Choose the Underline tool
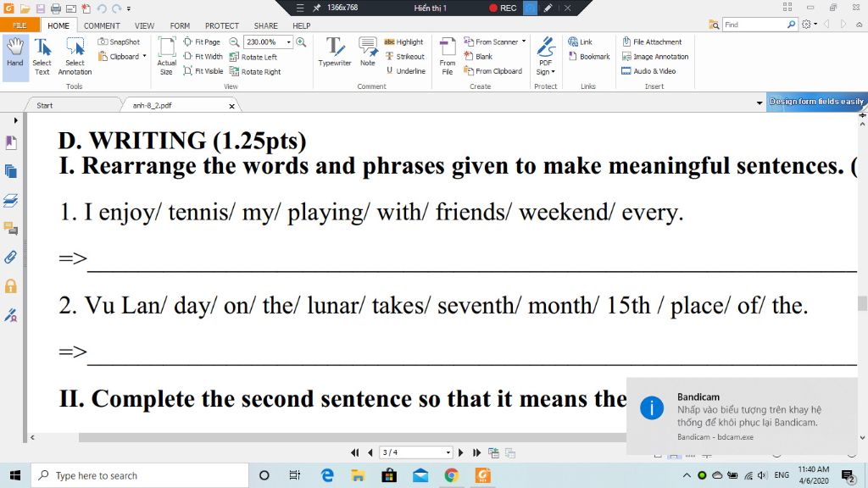 point(406,71)
